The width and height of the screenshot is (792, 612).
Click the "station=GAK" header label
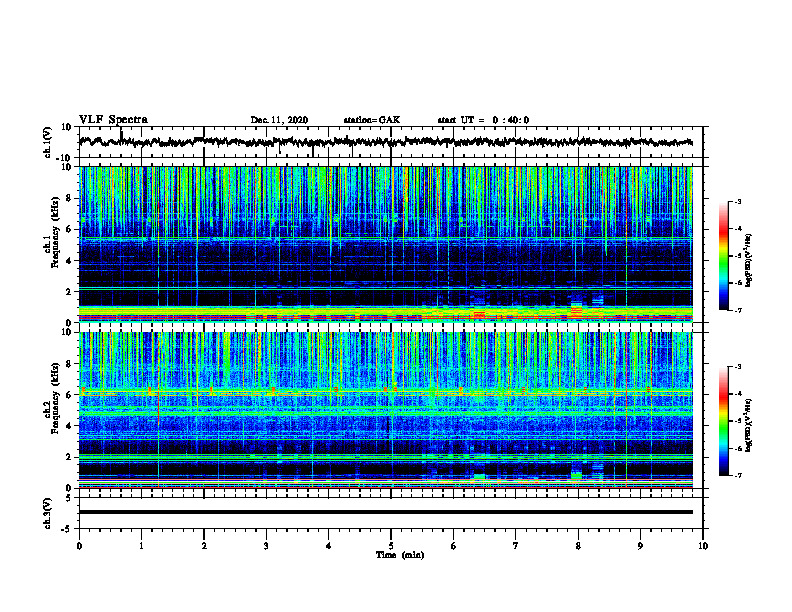point(372,120)
